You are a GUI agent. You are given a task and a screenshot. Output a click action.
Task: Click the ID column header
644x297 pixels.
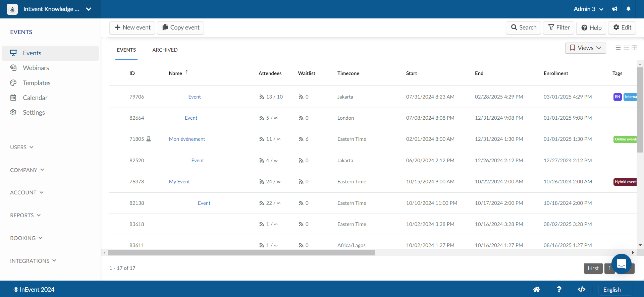coord(132,73)
